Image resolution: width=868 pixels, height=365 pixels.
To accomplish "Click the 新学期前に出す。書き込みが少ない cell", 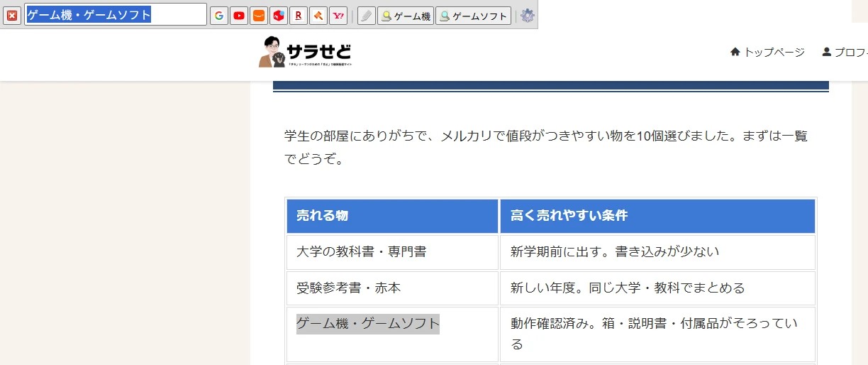I will pyautogui.click(x=657, y=252).
